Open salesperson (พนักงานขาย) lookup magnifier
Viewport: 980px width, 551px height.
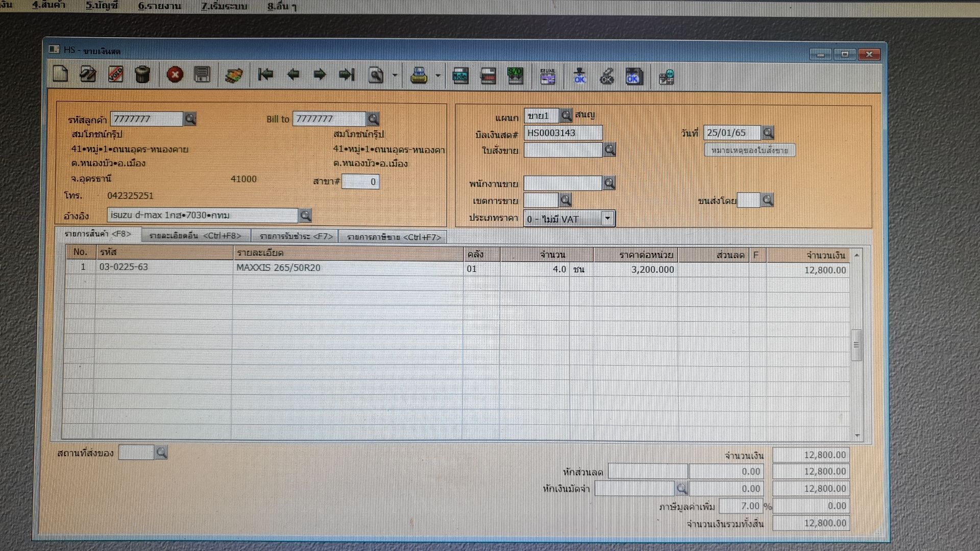point(609,183)
